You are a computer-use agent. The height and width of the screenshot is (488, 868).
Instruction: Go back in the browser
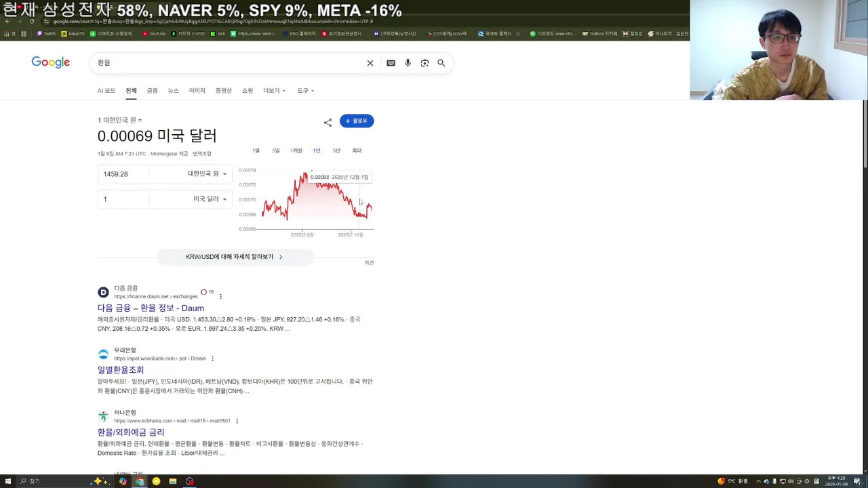coord(7,21)
